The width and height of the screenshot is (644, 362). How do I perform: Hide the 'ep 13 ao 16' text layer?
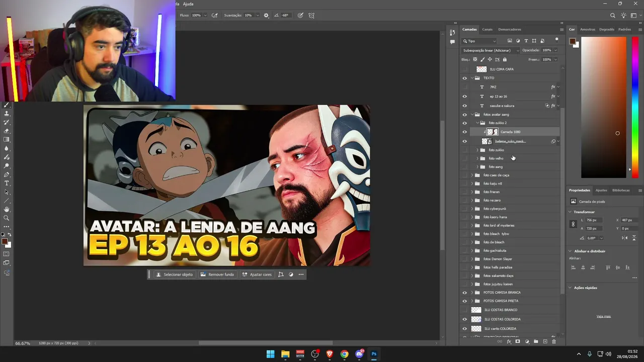tap(464, 97)
